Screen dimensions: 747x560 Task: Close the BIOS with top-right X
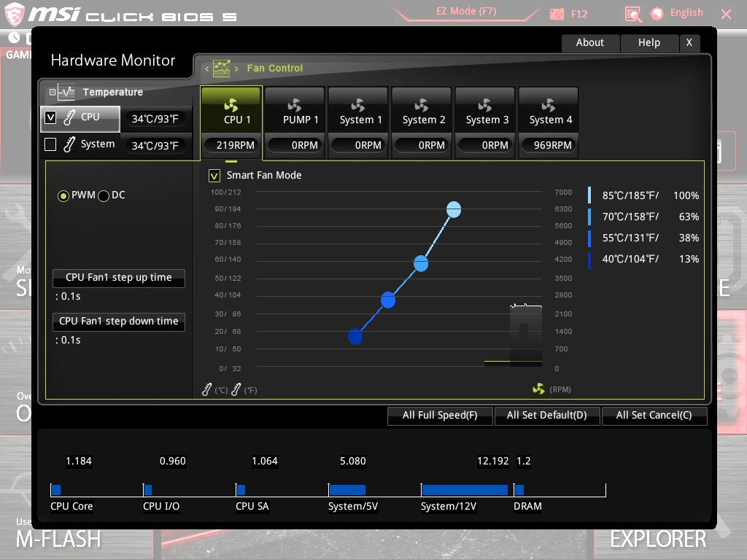pyautogui.click(x=726, y=15)
